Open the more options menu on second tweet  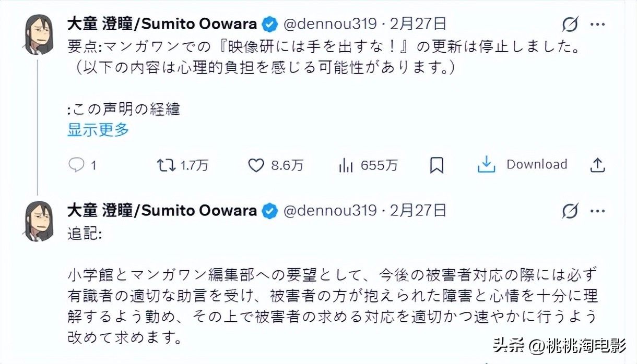[597, 210]
